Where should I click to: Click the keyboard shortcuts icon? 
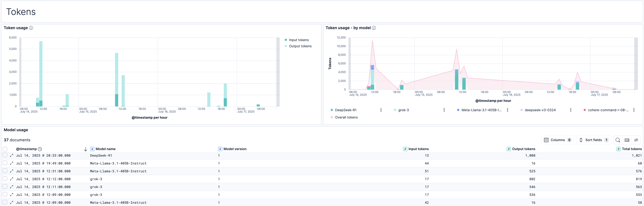click(627, 140)
